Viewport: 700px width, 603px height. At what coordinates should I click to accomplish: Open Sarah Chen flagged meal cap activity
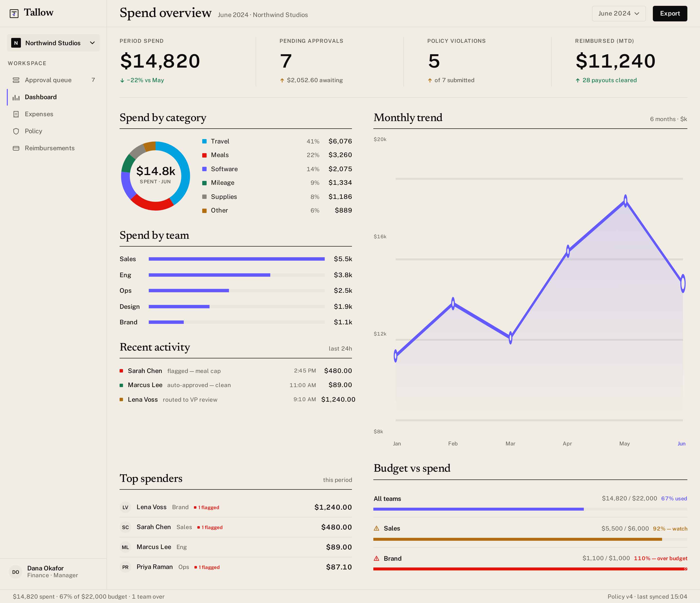tap(236, 371)
